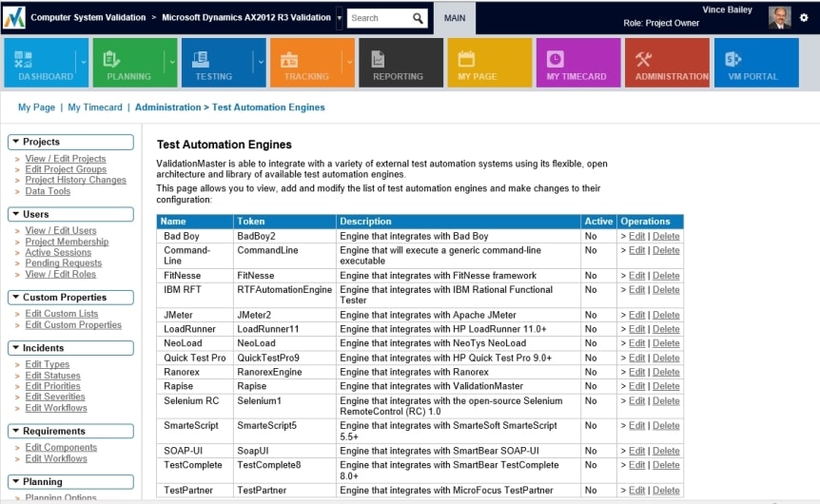Open View / Edit Projects link
Image resolution: width=820 pixels, height=504 pixels.
66,159
